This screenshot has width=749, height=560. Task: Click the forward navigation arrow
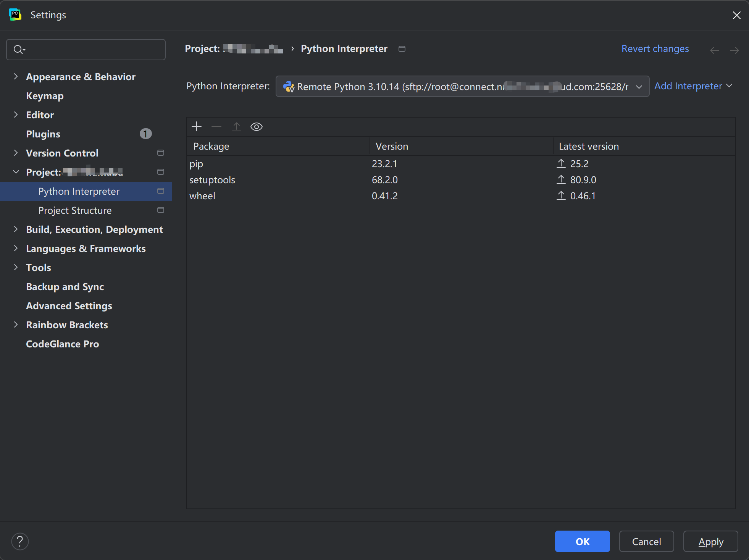click(734, 50)
